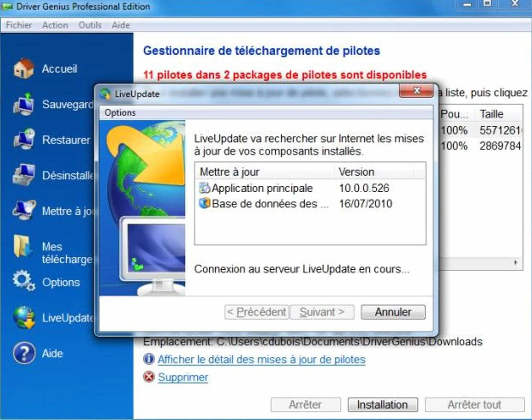Select the Application principale row text
532x420 pixels.
(262, 188)
